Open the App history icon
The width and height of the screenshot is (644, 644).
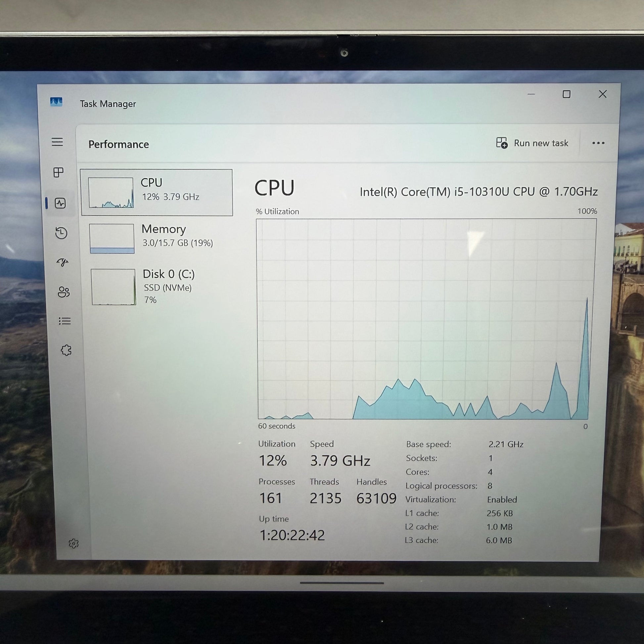coord(61,233)
